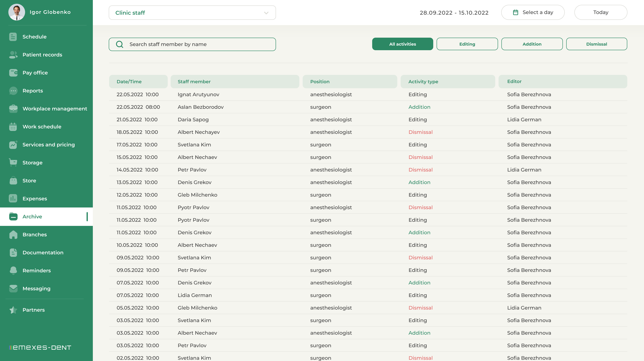644x361 pixels.
Task: Sort by the Date/Time column header
Action: [x=138, y=82]
